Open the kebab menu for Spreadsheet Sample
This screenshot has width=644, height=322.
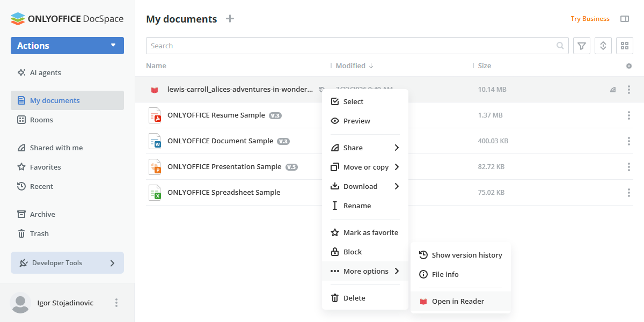tap(629, 193)
